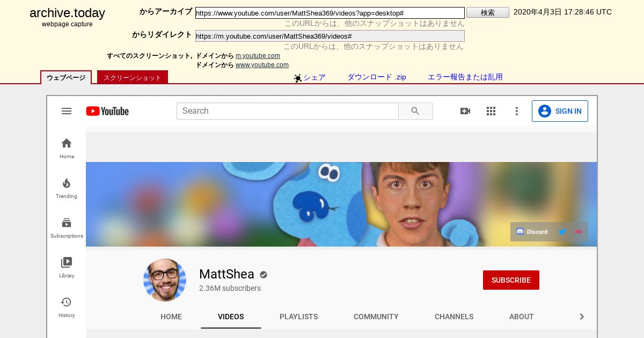Image resolution: width=644 pixels, height=338 pixels.
Task: Open the m.youtube.com domain link
Action: 258,56
